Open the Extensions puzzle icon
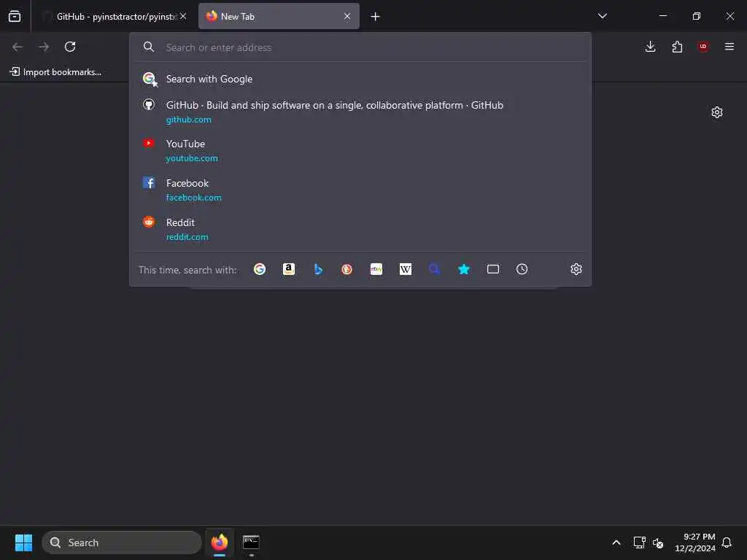This screenshot has width=747, height=560. 677,47
